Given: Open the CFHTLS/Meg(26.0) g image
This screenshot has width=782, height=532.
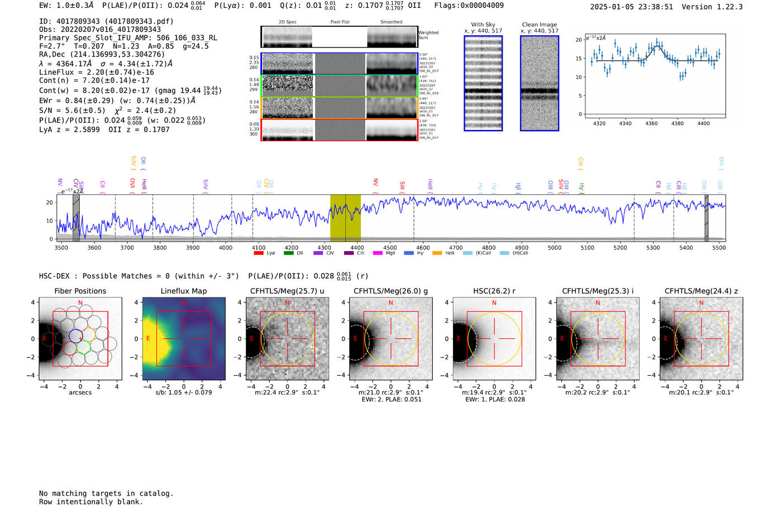Looking at the screenshot, I should (x=391, y=339).
